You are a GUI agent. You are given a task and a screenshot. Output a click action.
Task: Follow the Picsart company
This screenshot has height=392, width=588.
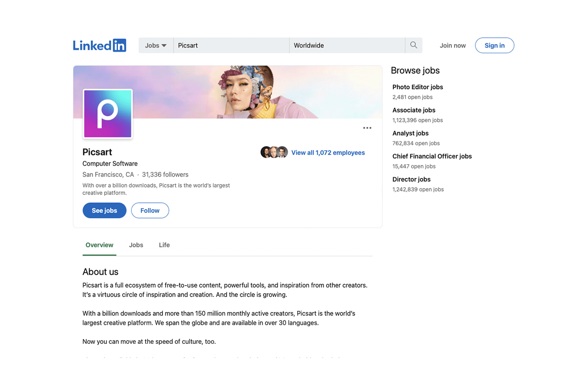coord(150,210)
